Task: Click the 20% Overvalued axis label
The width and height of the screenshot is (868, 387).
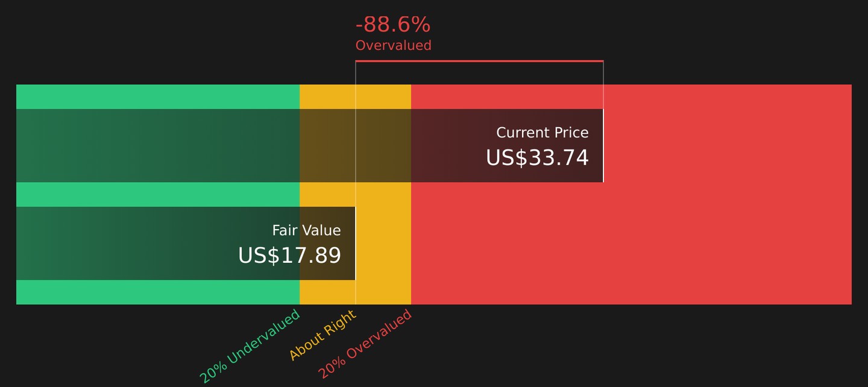Action: (365, 344)
